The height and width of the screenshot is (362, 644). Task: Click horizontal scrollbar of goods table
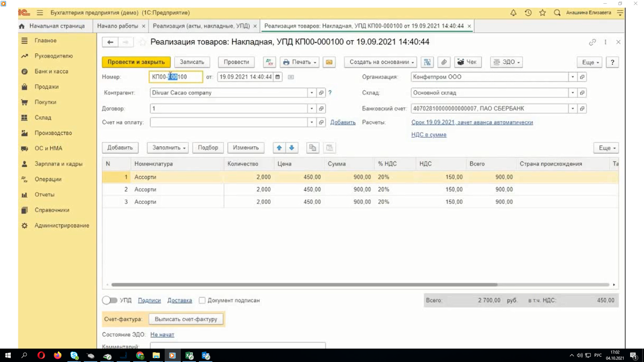pyautogui.click(x=304, y=285)
